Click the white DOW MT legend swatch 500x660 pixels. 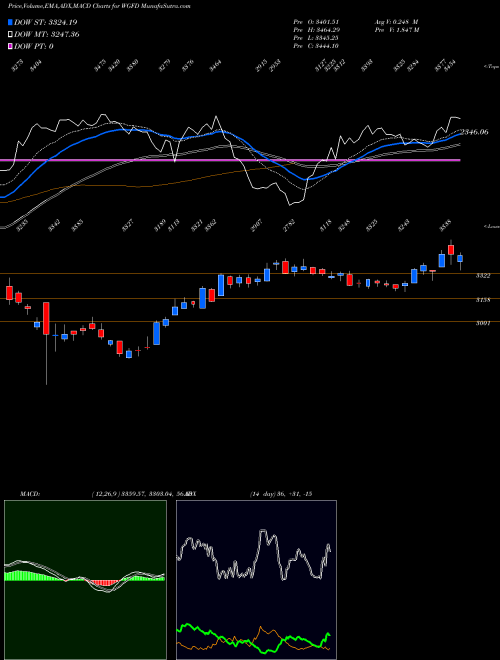tap(10, 34)
